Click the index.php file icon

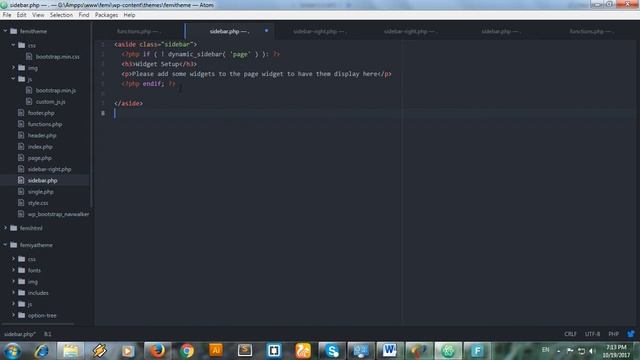point(21,147)
